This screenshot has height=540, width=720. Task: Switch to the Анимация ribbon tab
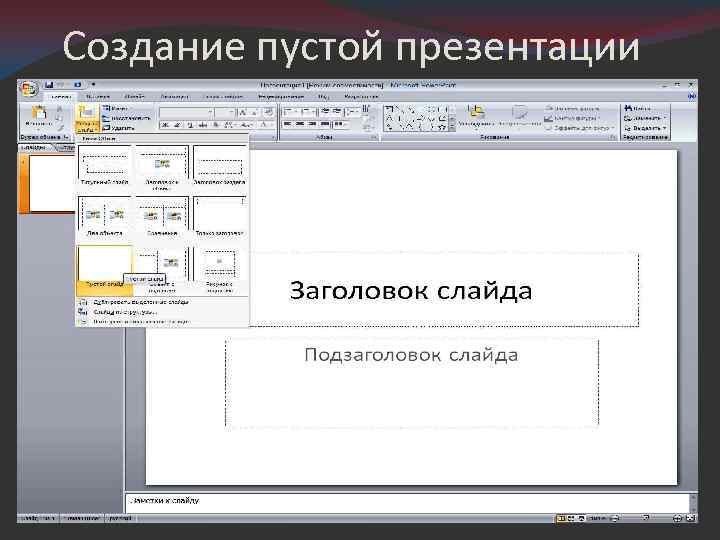[174, 97]
